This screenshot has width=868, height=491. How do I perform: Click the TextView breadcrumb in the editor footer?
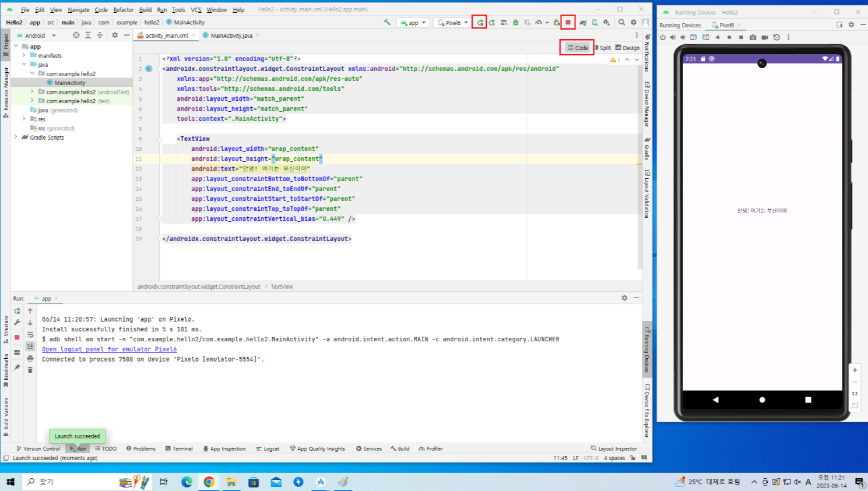(x=282, y=287)
